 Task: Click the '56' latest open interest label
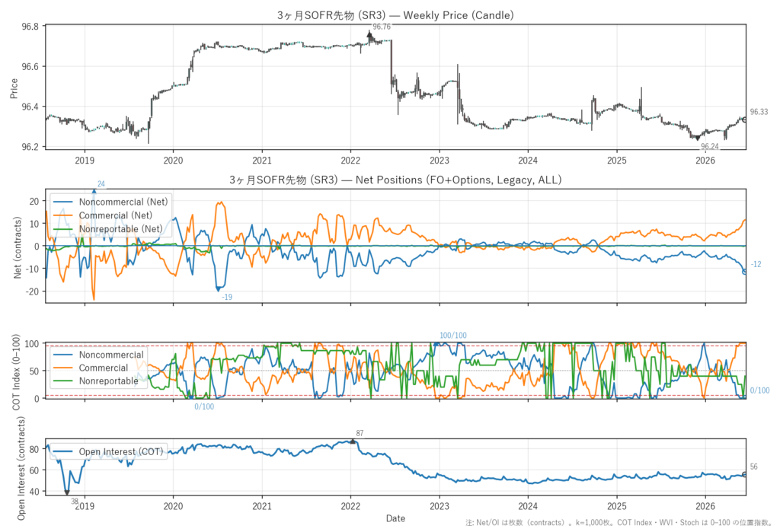pos(754,467)
